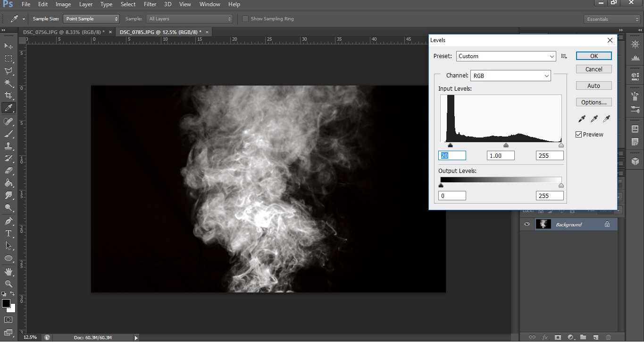Select the Zoom magnifier tool

pyautogui.click(x=8, y=283)
